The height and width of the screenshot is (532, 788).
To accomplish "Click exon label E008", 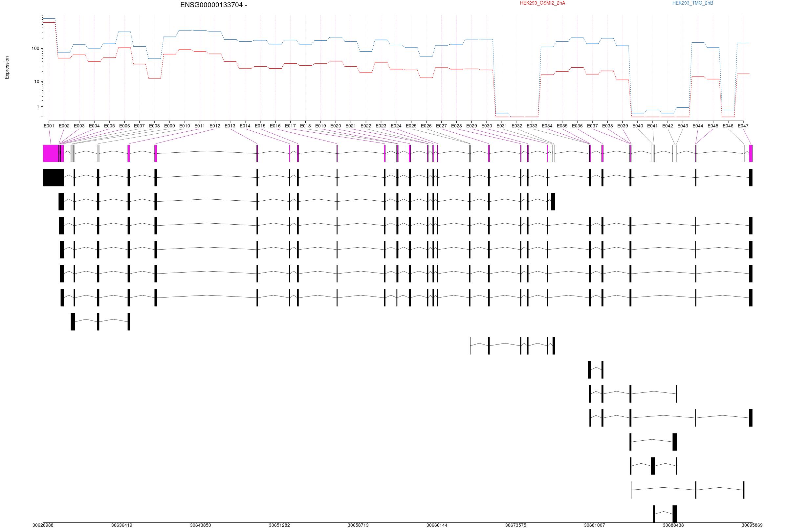I will click(x=155, y=126).
